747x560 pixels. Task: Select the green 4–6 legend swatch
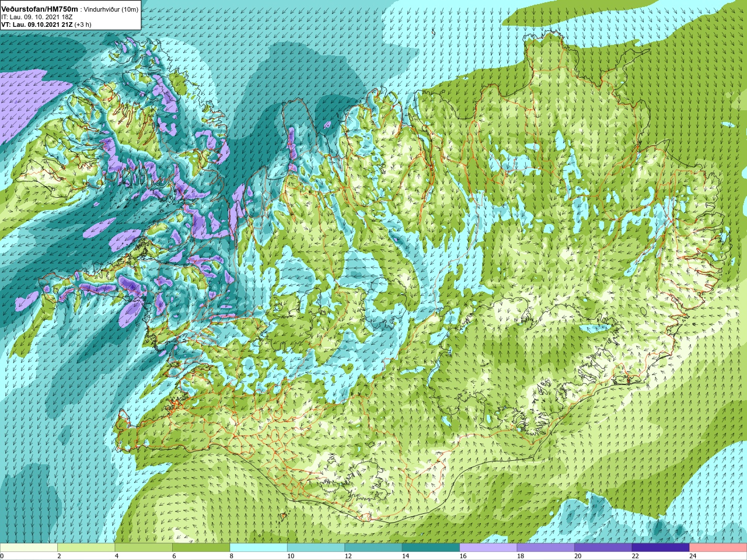144,548
